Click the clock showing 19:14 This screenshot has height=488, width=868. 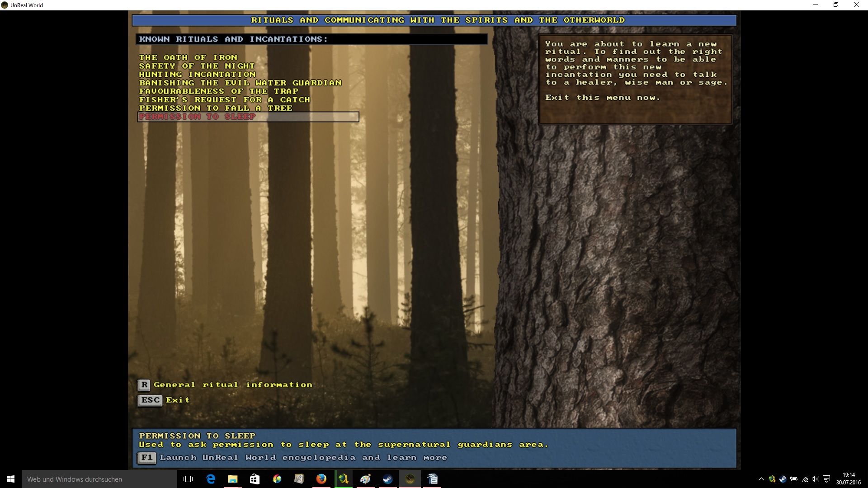849,479
